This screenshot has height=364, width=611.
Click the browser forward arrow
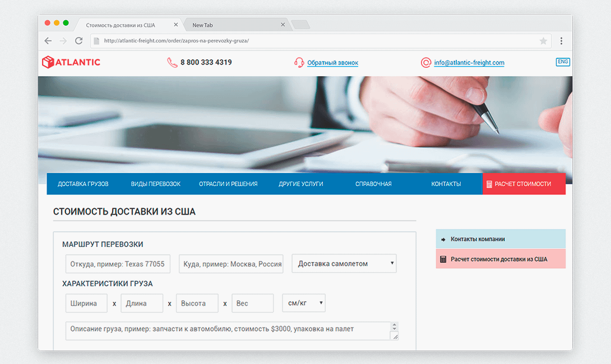pos(63,41)
